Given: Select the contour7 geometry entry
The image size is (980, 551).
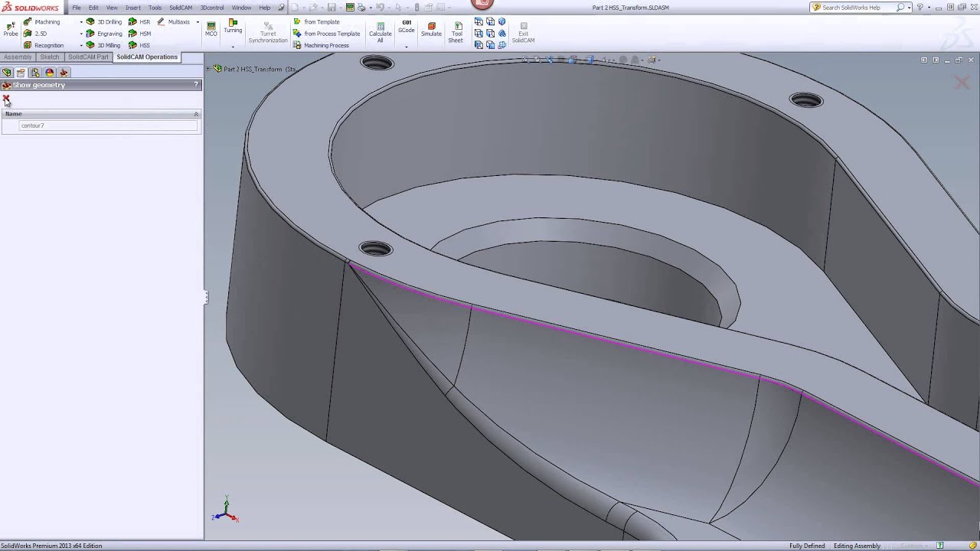Looking at the screenshot, I should pos(109,126).
